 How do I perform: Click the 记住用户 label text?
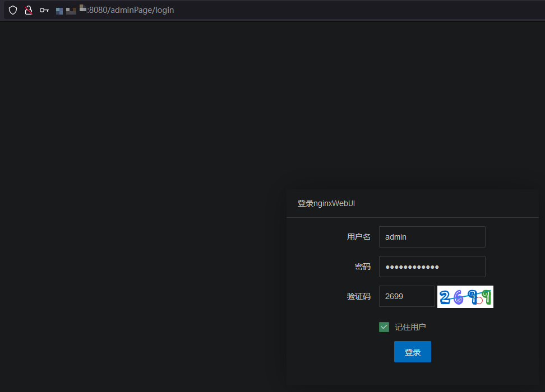[410, 327]
